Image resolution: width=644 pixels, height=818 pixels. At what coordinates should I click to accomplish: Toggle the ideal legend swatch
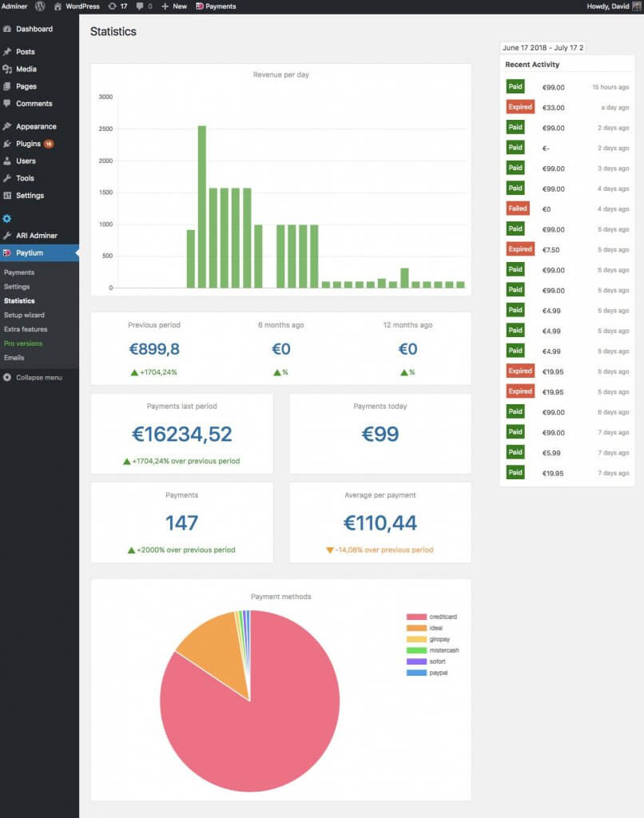tap(416, 629)
